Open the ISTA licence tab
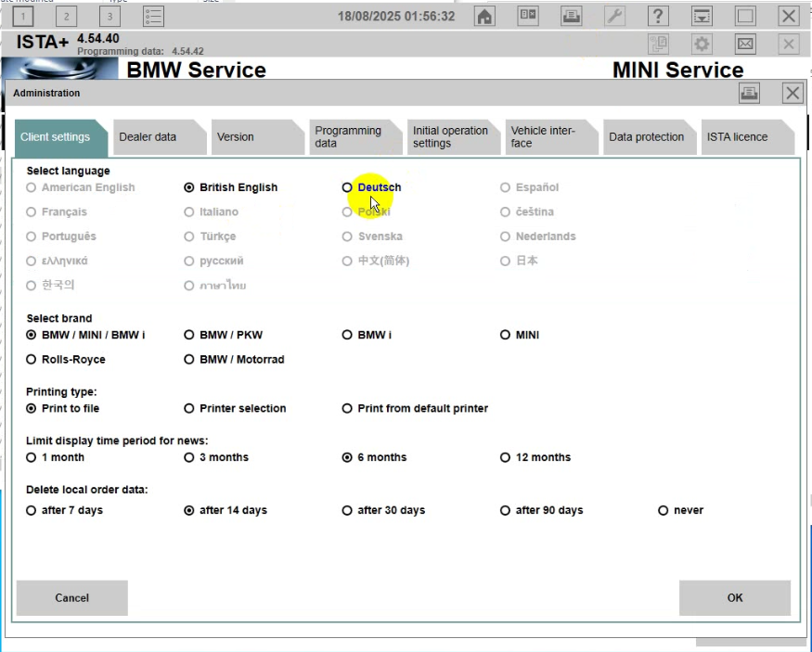Image resolution: width=812 pixels, height=652 pixels. tap(747, 137)
